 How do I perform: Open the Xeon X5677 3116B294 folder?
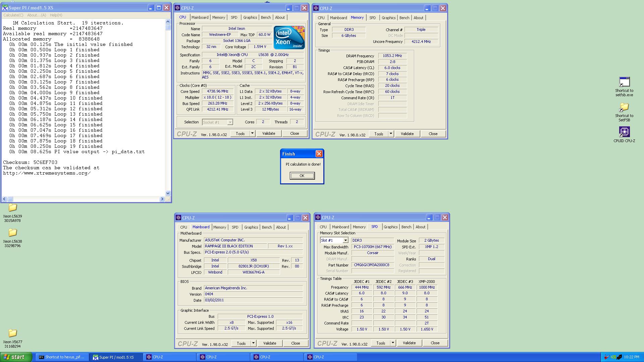point(12,338)
